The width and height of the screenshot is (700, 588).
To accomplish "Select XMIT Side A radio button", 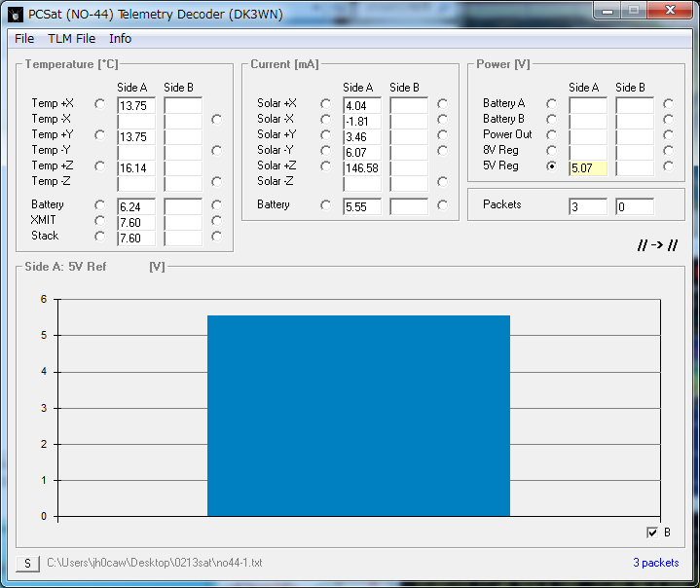I will point(100,221).
